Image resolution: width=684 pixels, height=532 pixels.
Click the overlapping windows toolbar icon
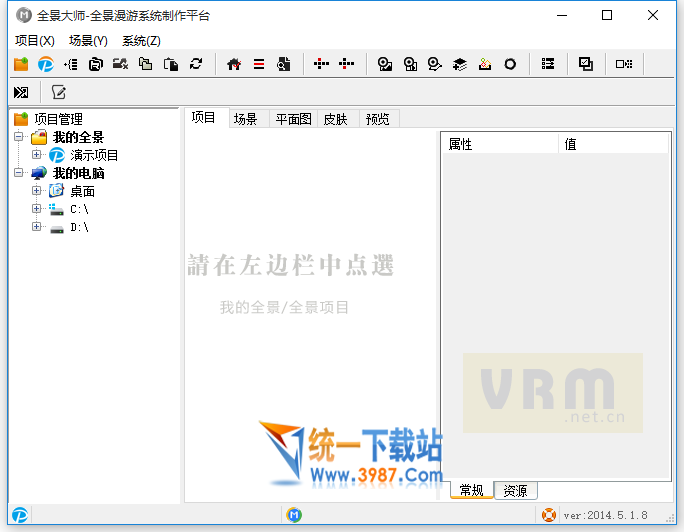(586, 64)
